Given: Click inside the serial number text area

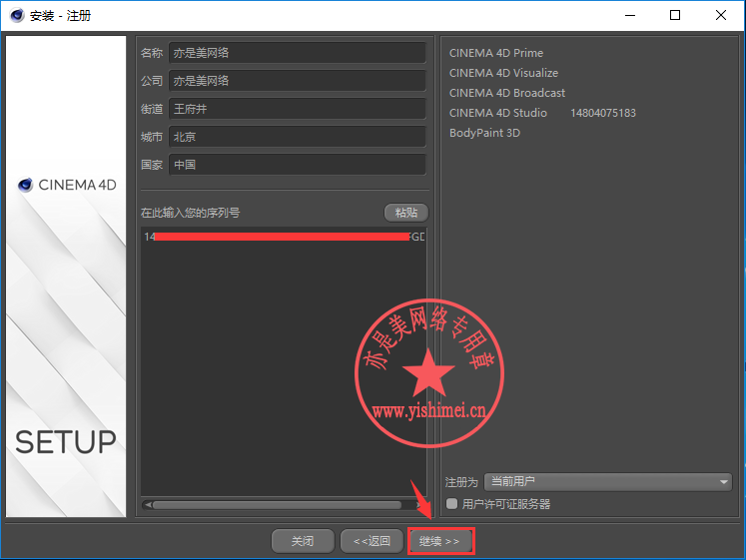Looking at the screenshot, I should point(284,361).
